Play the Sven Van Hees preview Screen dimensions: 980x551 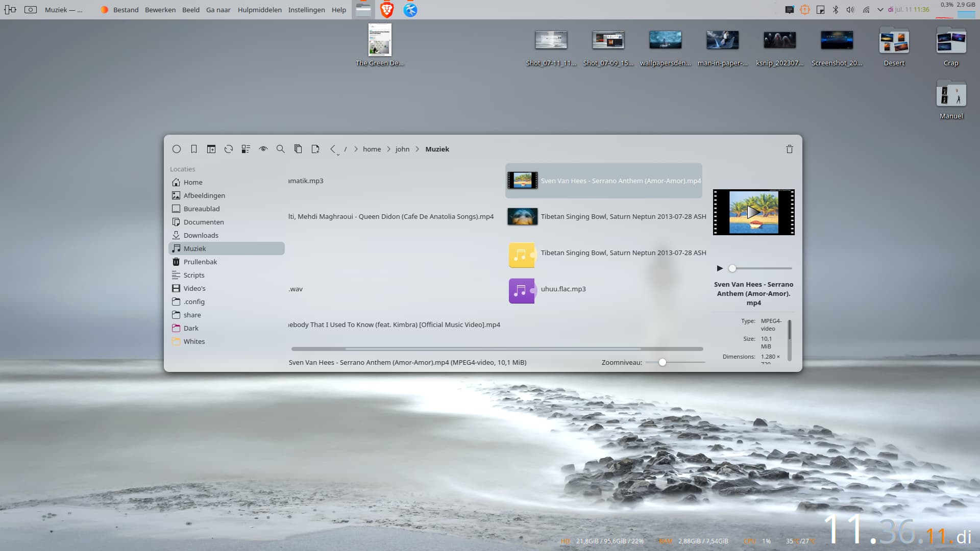coord(720,268)
